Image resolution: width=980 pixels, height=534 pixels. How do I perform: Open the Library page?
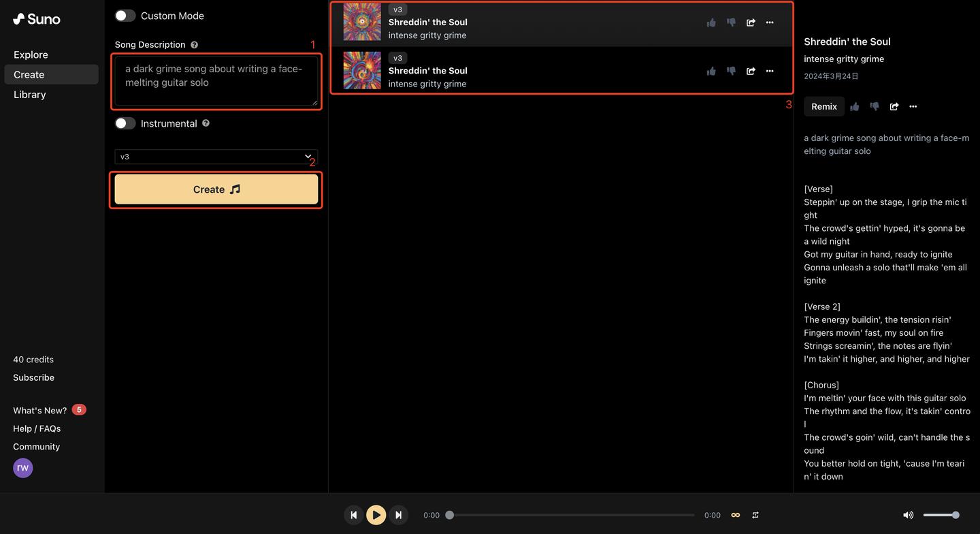30,95
